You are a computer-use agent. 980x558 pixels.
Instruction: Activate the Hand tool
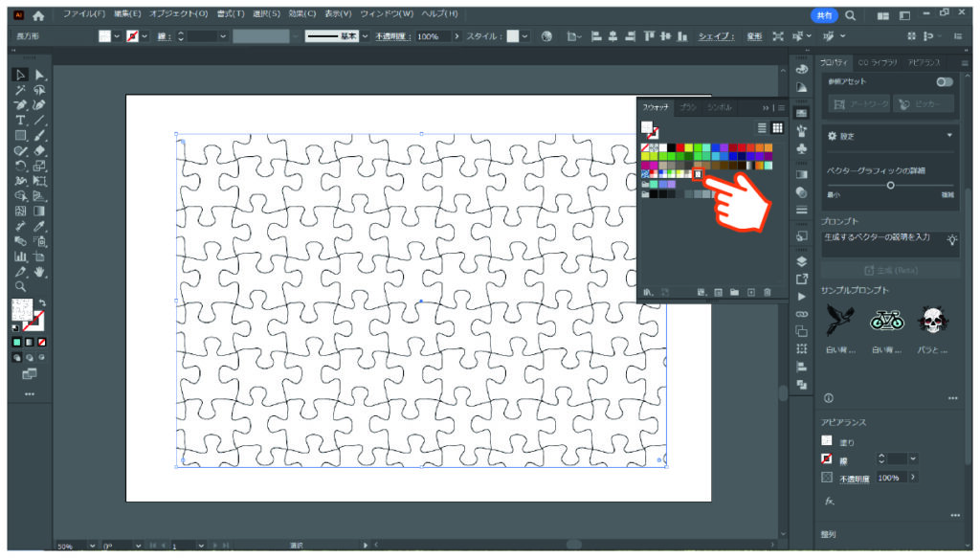point(39,272)
